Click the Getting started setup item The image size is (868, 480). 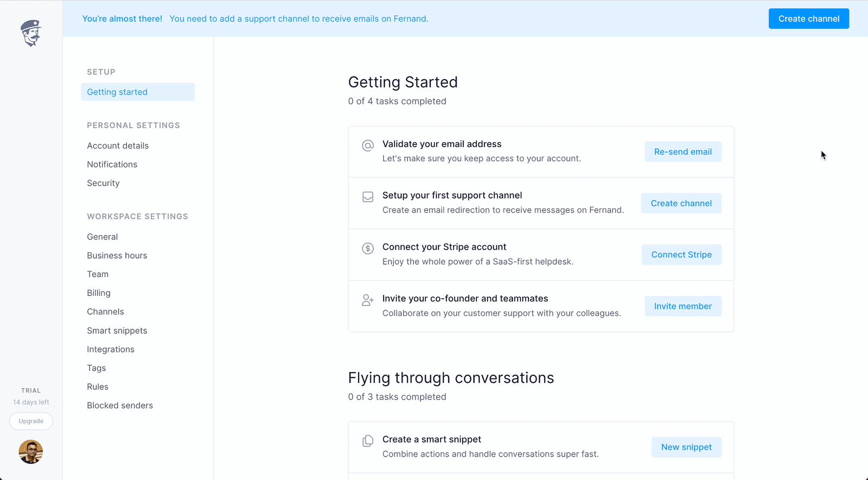(x=117, y=92)
